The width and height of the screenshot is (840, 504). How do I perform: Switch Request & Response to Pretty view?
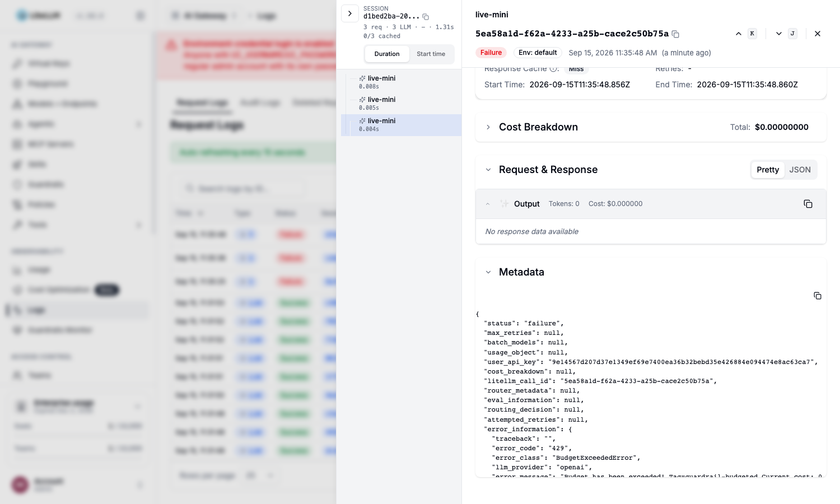768,170
